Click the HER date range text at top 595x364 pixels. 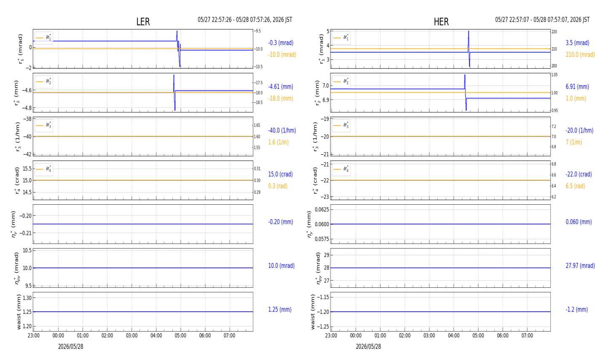tap(542, 20)
